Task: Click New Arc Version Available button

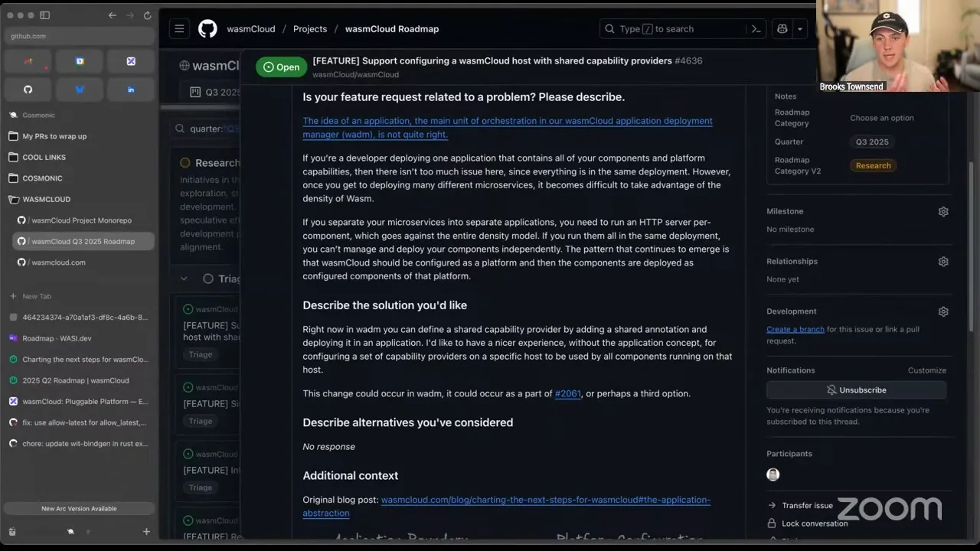Action: [x=79, y=508]
